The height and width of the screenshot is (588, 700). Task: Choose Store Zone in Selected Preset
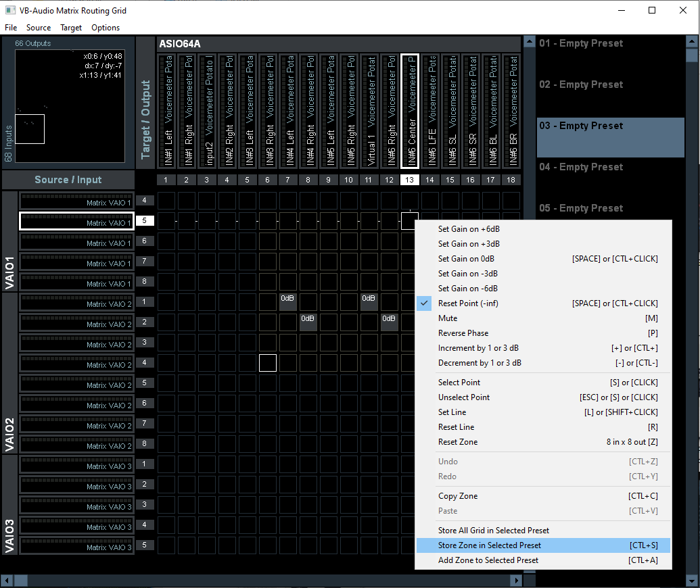click(489, 545)
